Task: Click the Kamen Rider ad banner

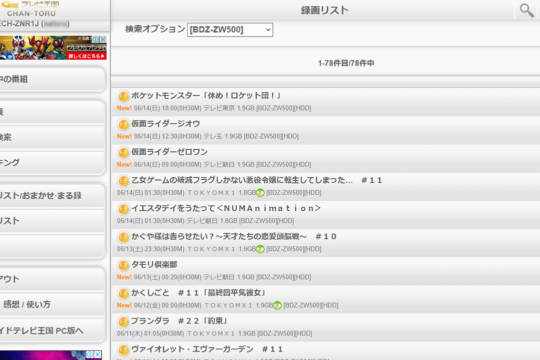Action: 52,48
